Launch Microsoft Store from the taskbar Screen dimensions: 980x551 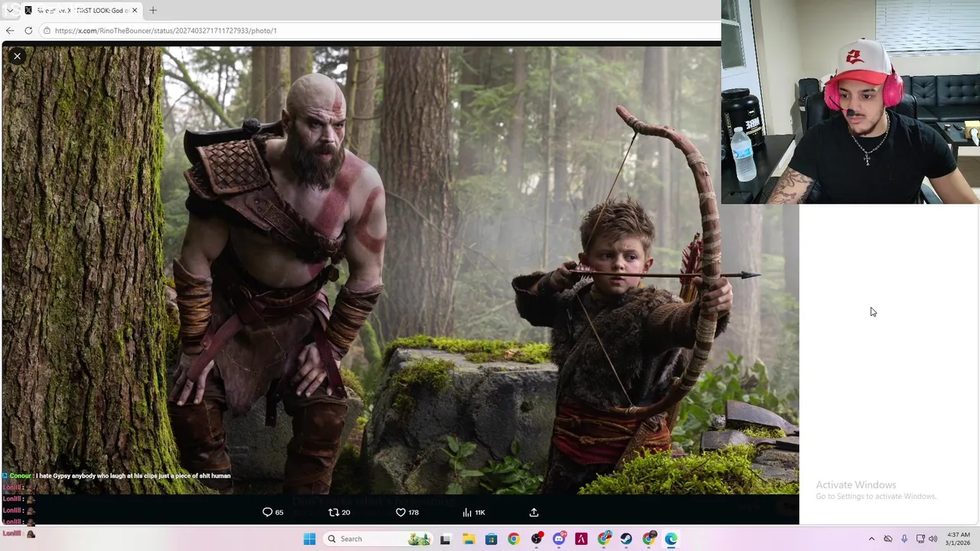click(491, 539)
